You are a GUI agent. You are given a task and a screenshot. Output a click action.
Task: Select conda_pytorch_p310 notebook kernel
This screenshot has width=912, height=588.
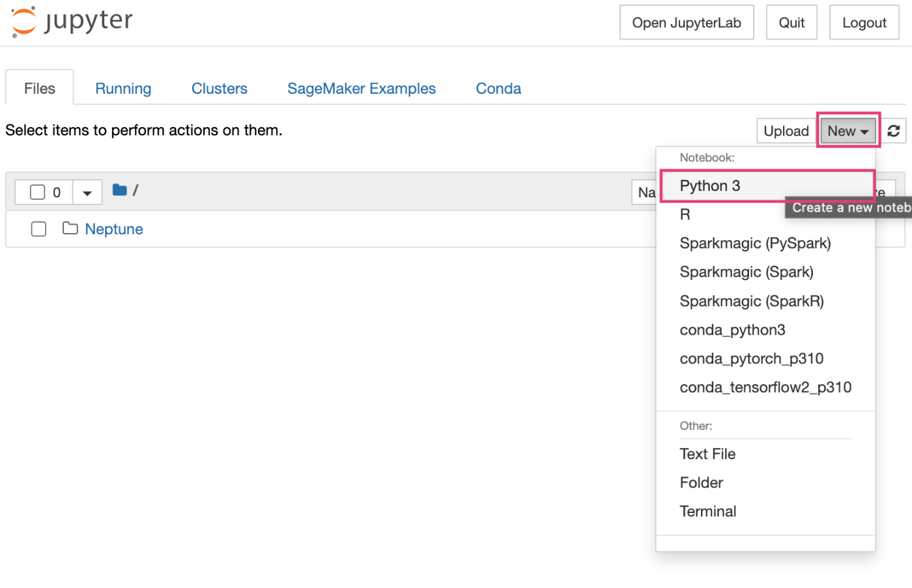766,358
